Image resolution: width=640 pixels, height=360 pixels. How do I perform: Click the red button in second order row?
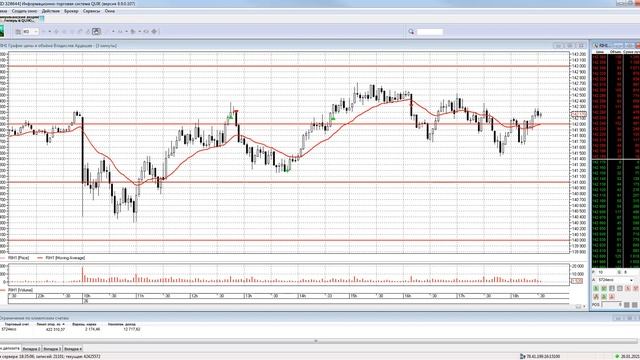click(x=612, y=296)
